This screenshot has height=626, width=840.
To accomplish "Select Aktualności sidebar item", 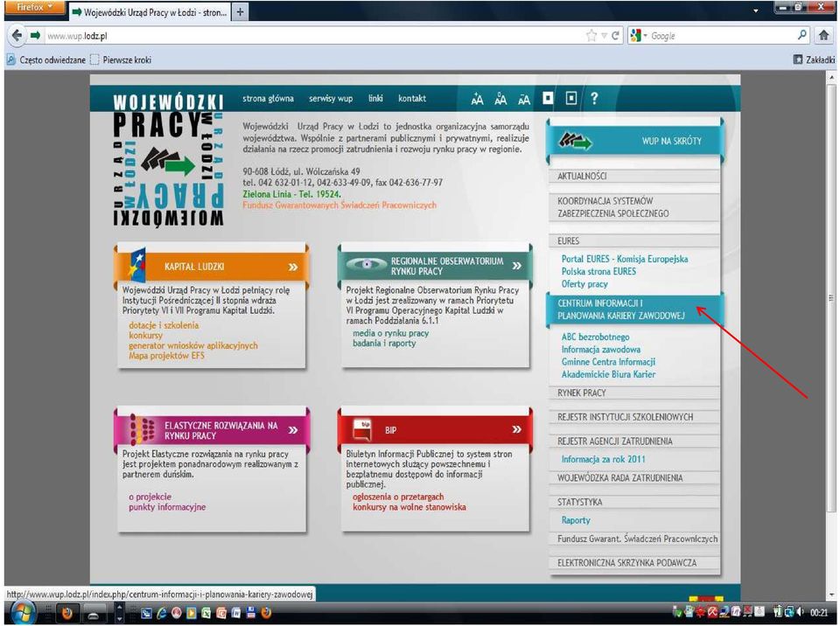I will click(x=634, y=177).
